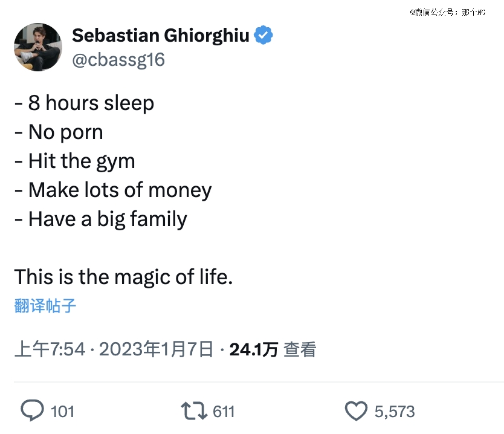Click the 翻译帖子 translate post link

(x=45, y=305)
